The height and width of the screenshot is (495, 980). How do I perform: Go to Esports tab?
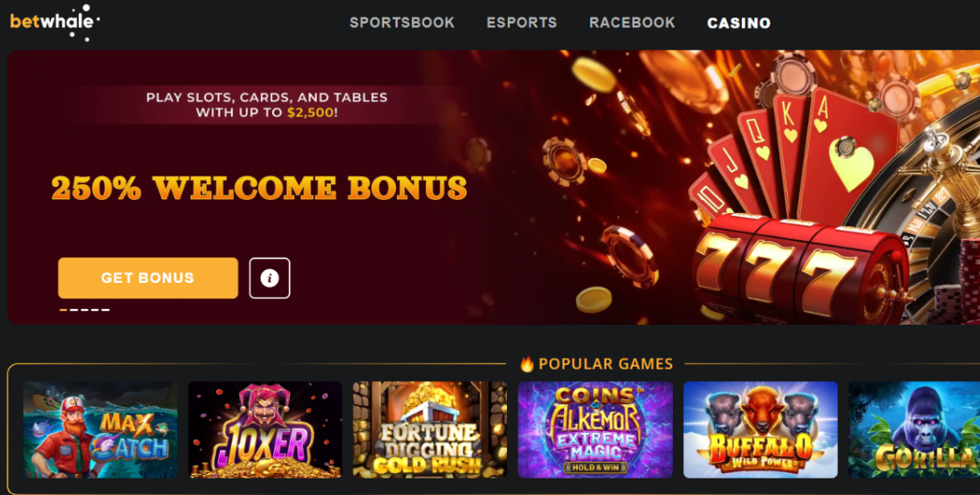[522, 23]
